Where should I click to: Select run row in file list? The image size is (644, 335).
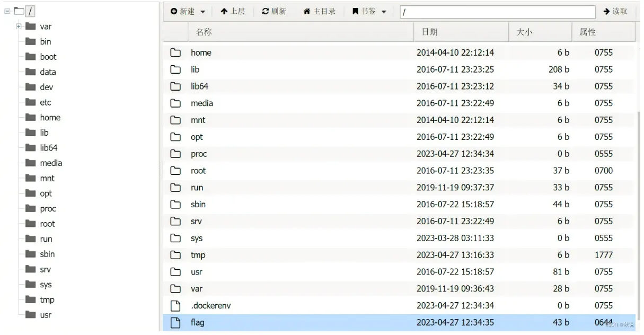pyautogui.click(x=399, y=188)
